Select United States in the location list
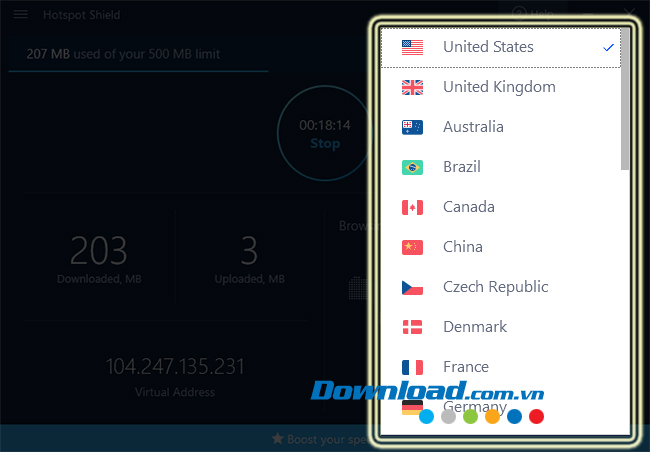Viewport: 650px width, 452px height. [x=501, y=47]
